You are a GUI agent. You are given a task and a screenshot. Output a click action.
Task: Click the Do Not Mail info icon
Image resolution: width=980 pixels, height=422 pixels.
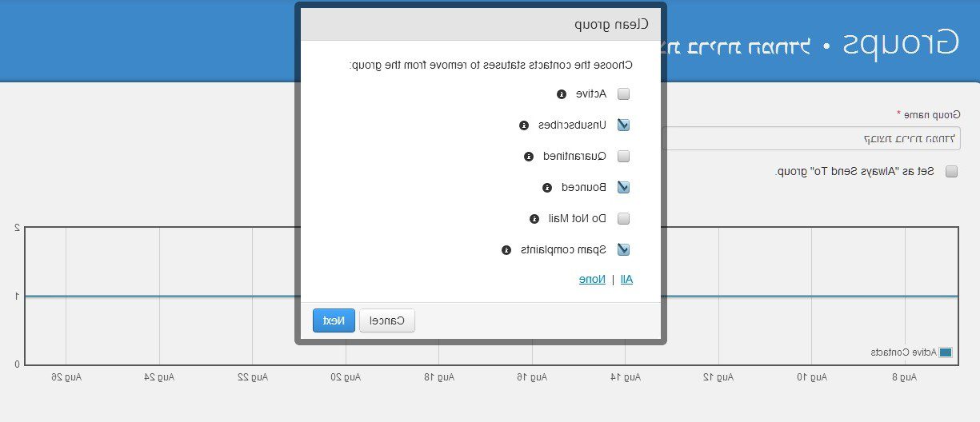click(x=534, y=218)
